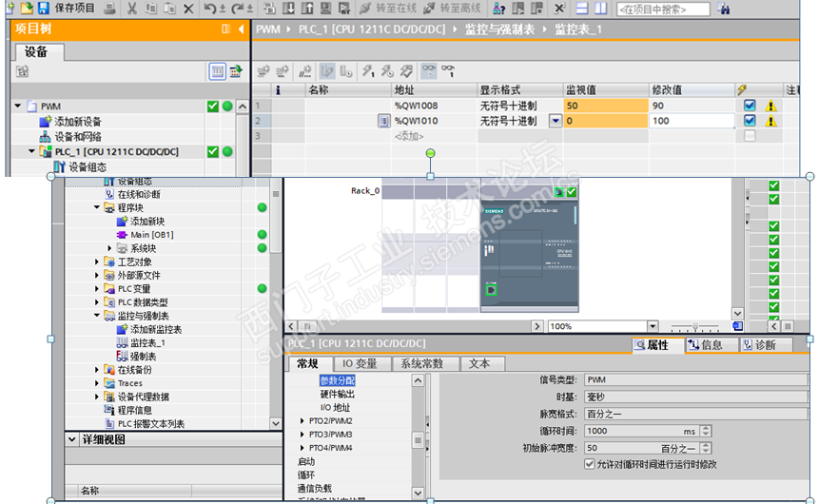Select Main [OB1] in the project tree
This screenshot has height=504, width=819.
151,235
